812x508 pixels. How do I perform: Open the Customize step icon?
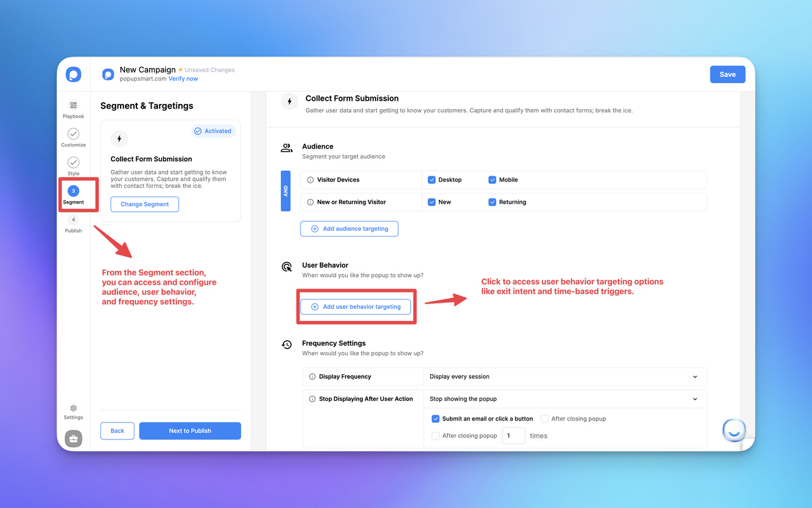(73, 135)
